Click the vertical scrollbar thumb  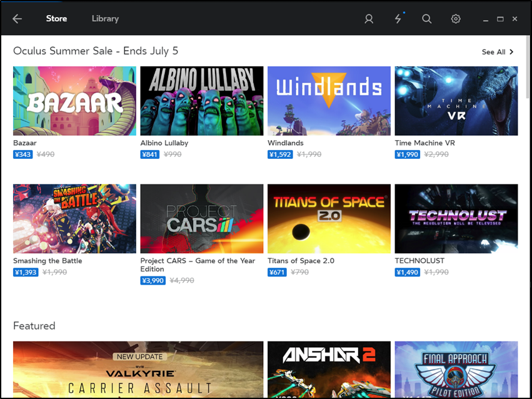pyautogui.click(x=528, y=66)
